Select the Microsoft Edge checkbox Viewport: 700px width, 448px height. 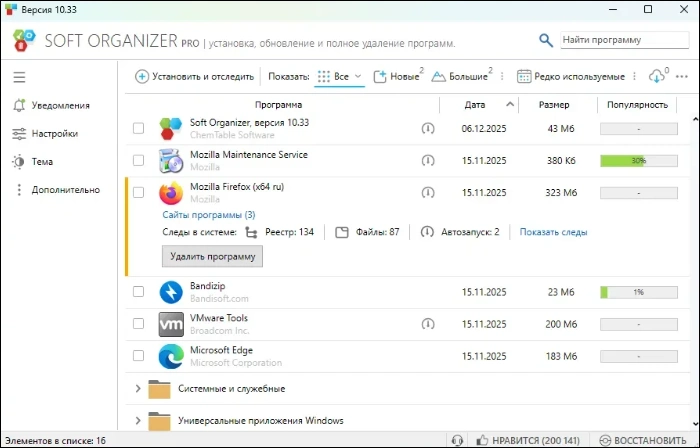(139, 356)
